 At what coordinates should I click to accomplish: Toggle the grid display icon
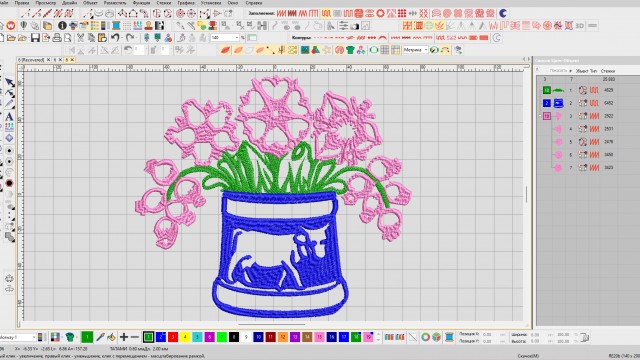click(x=385, y=50)
